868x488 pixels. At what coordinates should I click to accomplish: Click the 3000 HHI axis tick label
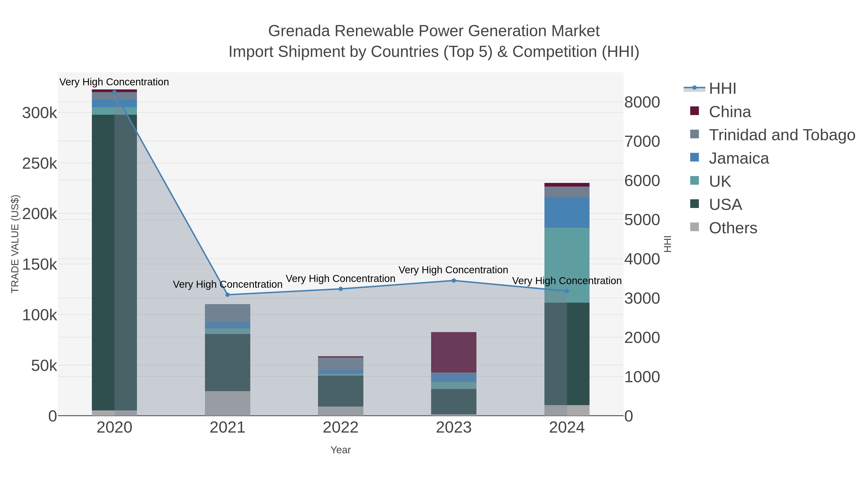[x=642, y=298]
